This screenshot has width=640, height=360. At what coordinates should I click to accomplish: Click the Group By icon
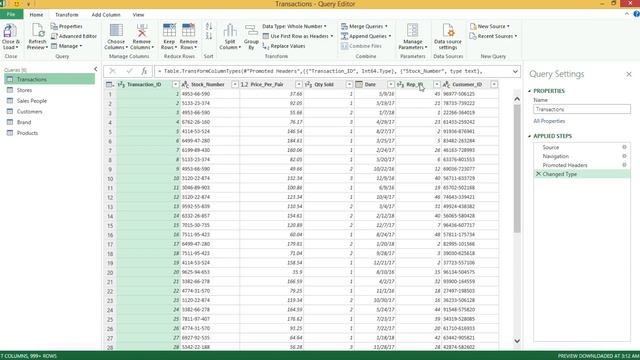pyautogui.click(x=251, y=31)
